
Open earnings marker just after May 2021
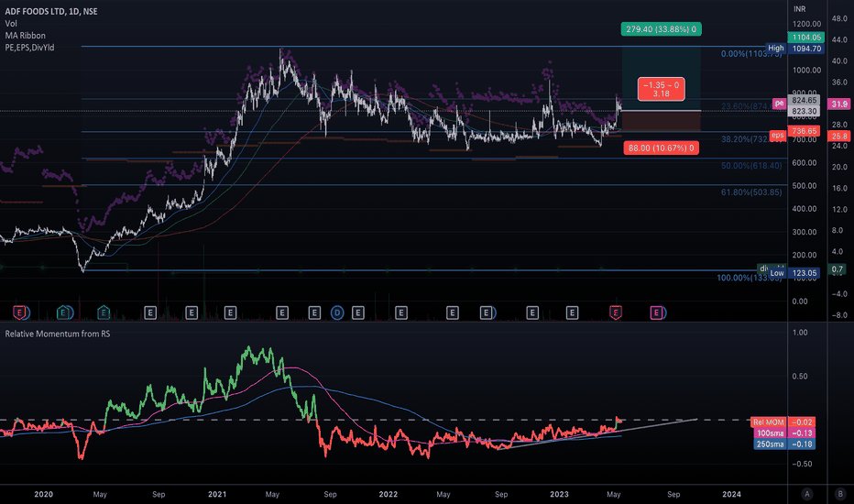coord(281,312)
